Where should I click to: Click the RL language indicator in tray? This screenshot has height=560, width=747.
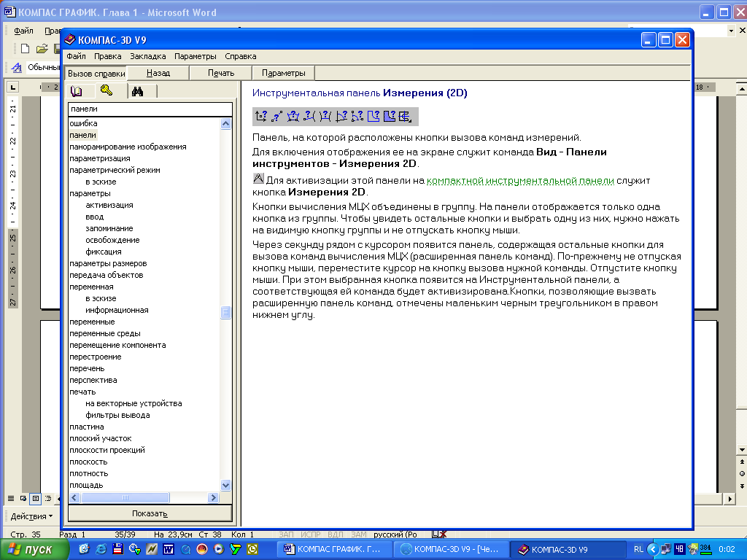click(x=638, y=549)
